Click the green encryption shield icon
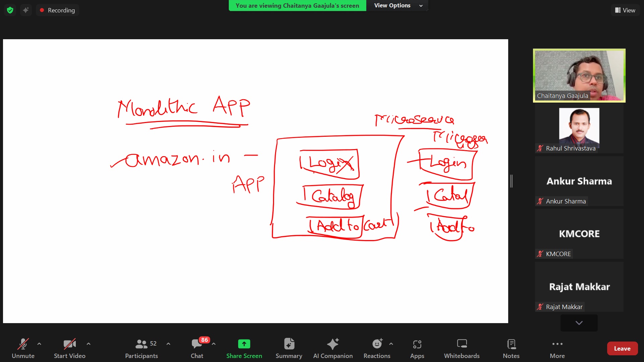This screenshot has width=644, height=362. click(10, 10)
